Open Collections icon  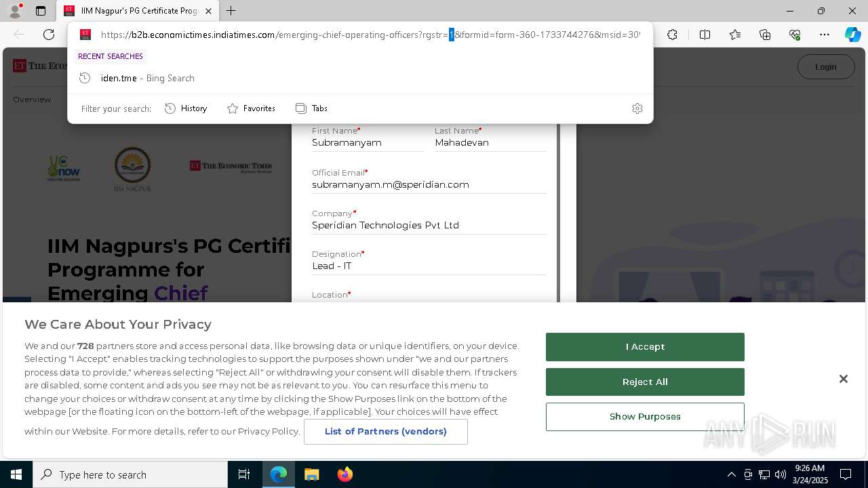click(x=765, y=35)
